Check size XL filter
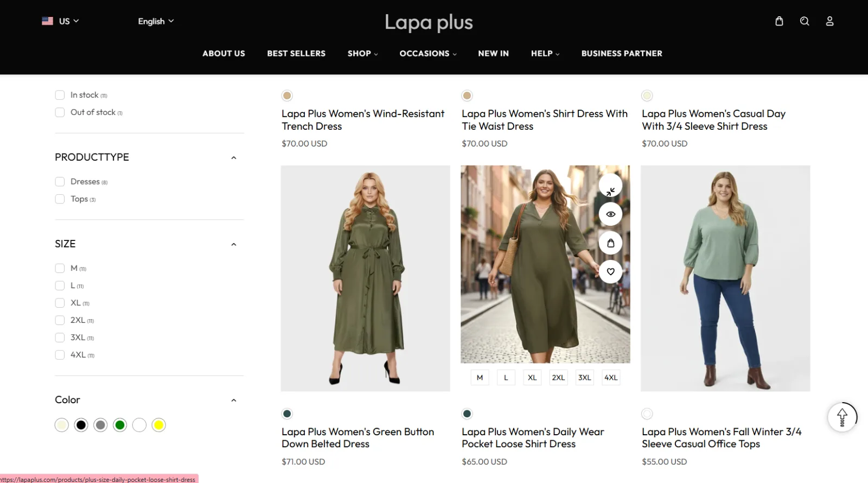 [60, 303]
